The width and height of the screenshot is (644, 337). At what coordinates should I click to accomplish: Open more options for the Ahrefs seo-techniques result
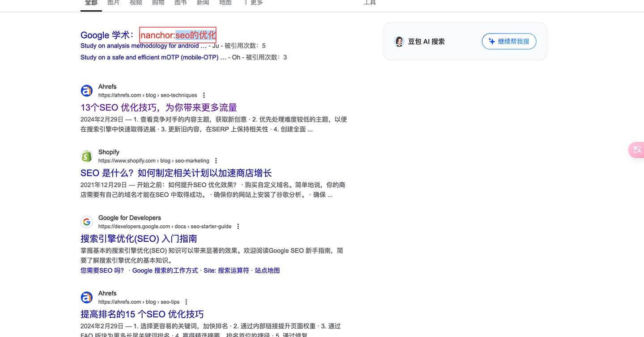coord(204,95)
